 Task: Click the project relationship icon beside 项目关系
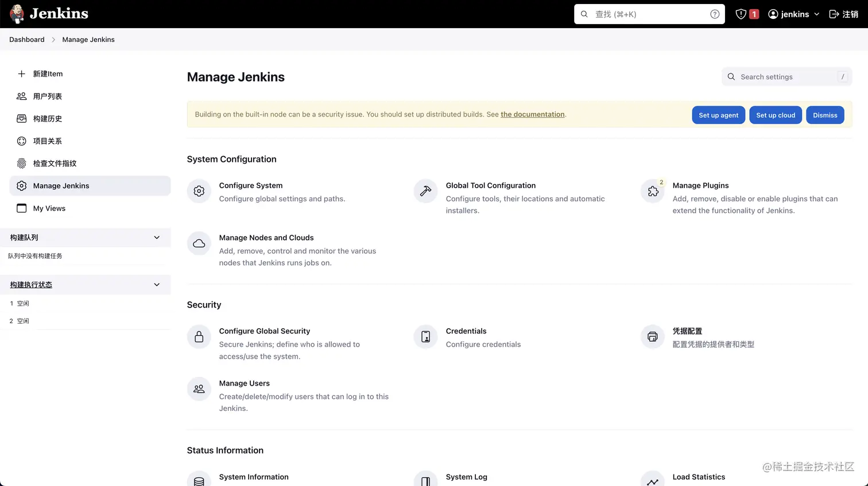tap(21, 141)
